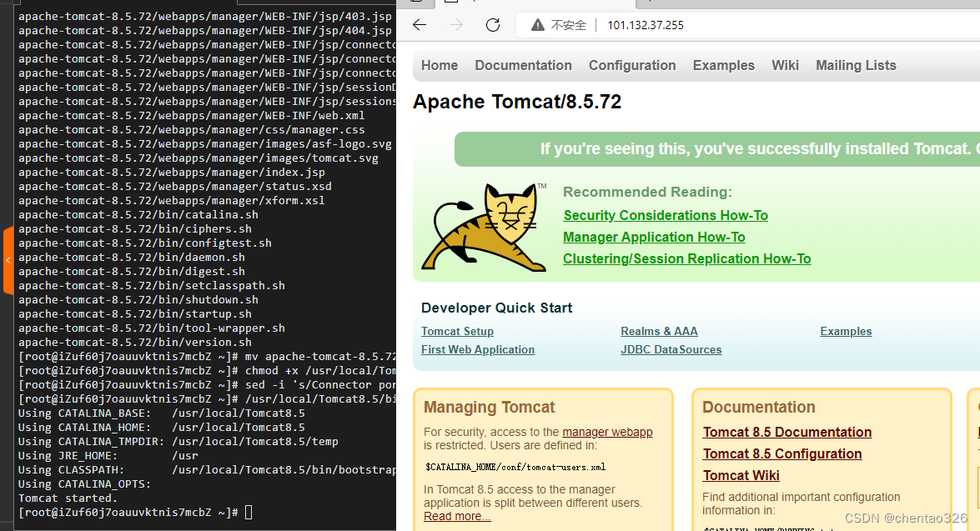Open Examples link under Developer Quick Start
This screenshot has width=980, height=531.
click(x=846, y=332)
